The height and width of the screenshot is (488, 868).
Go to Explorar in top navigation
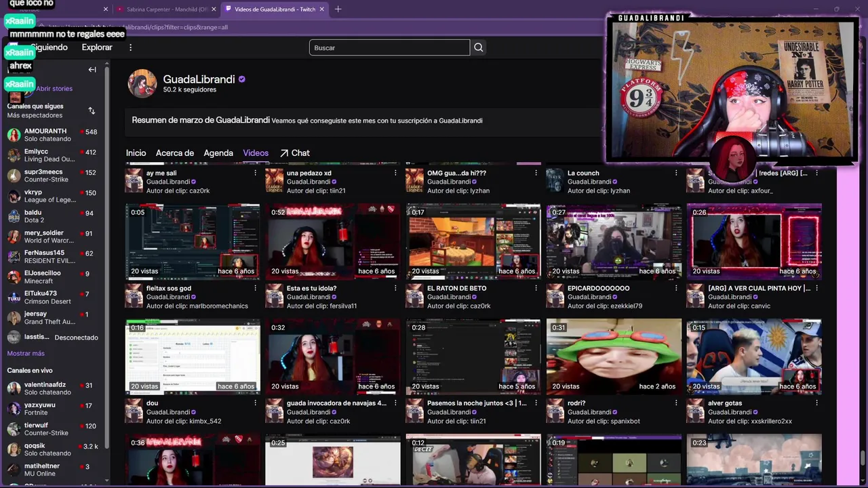(x=97, y=47)
